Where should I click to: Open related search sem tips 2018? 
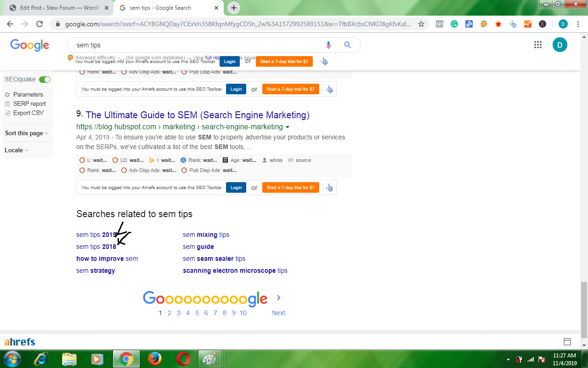click(96, 247)
